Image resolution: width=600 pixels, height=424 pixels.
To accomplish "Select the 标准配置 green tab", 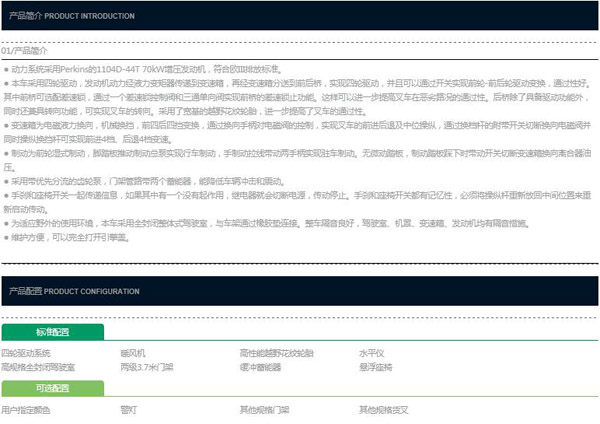I will click(x=52, y=332).
